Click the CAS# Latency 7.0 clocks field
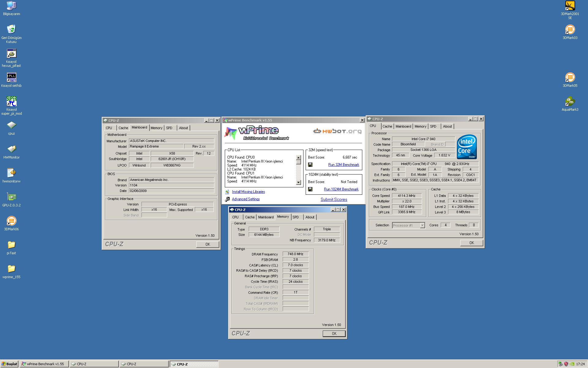 296,265
